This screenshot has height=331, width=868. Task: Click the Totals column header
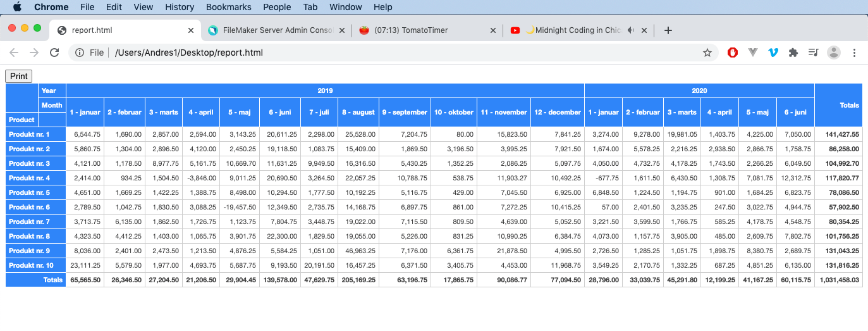[x=838, y=105]
